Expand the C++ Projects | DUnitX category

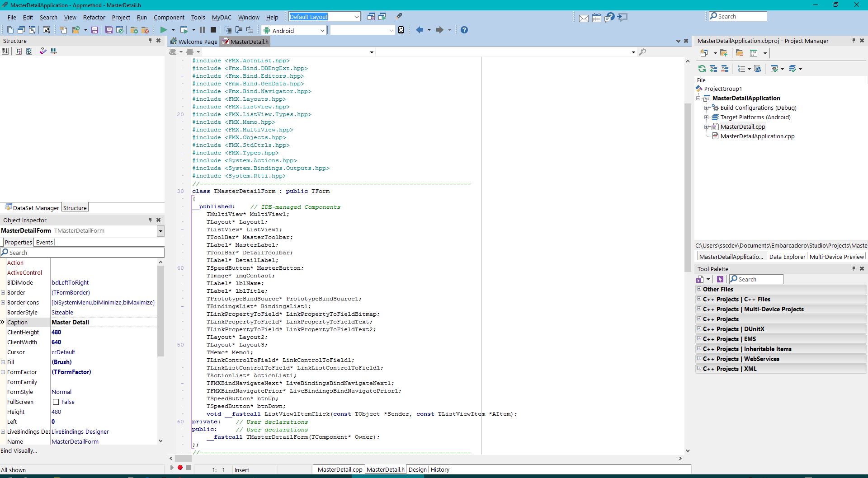click(x=699, y=329)
